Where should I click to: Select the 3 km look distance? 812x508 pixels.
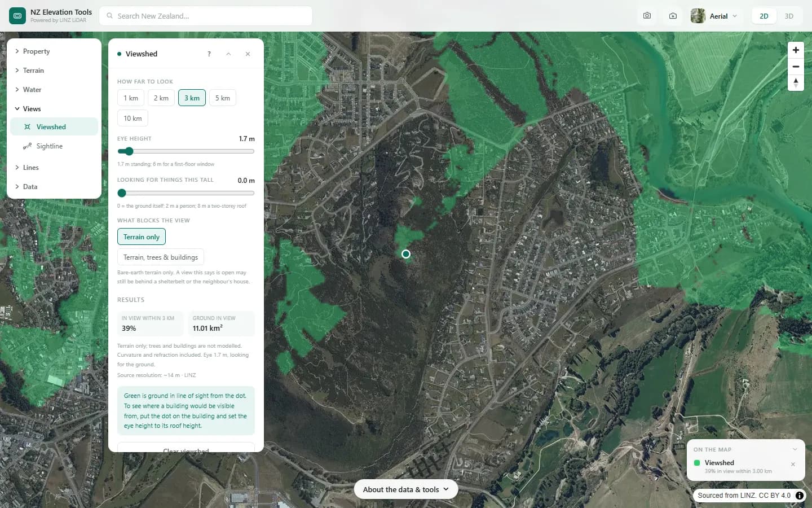tap(192, 98)
